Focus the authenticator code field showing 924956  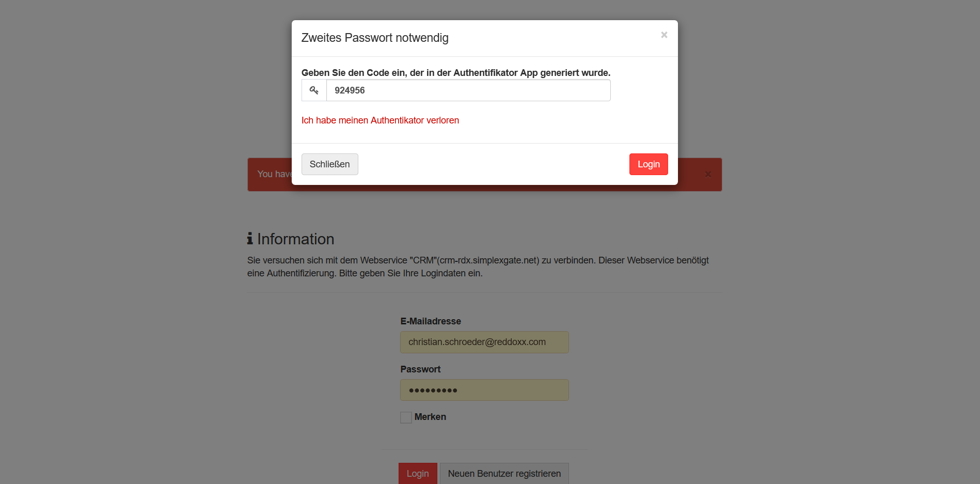click(x=468, y=90)
